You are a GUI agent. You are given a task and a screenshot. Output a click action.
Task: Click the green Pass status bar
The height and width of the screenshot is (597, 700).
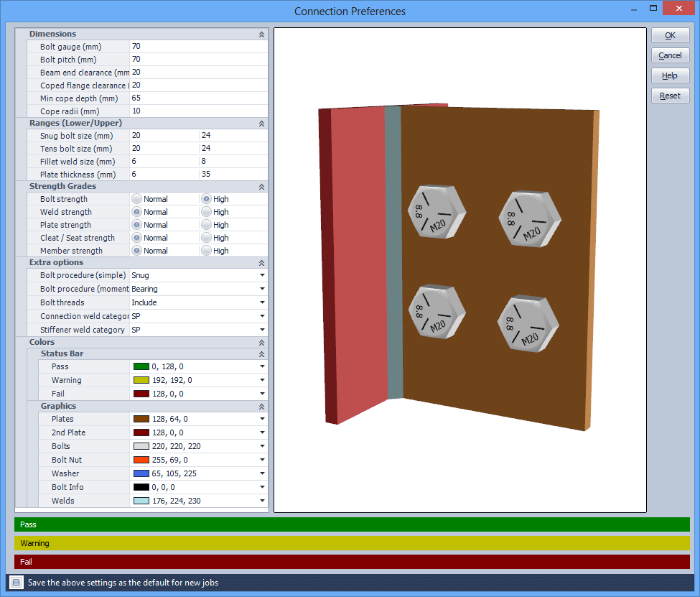352,524
